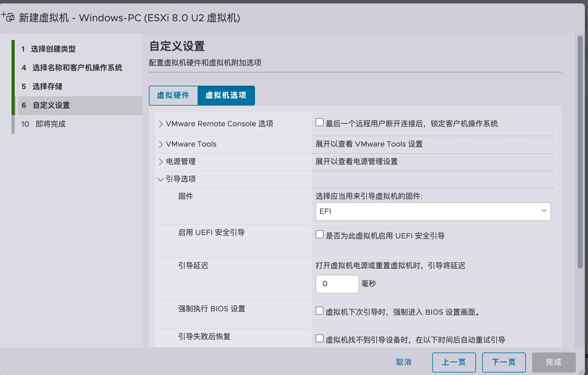
Task: Open step 5 选择存储
Action: [x=47, y=87]
